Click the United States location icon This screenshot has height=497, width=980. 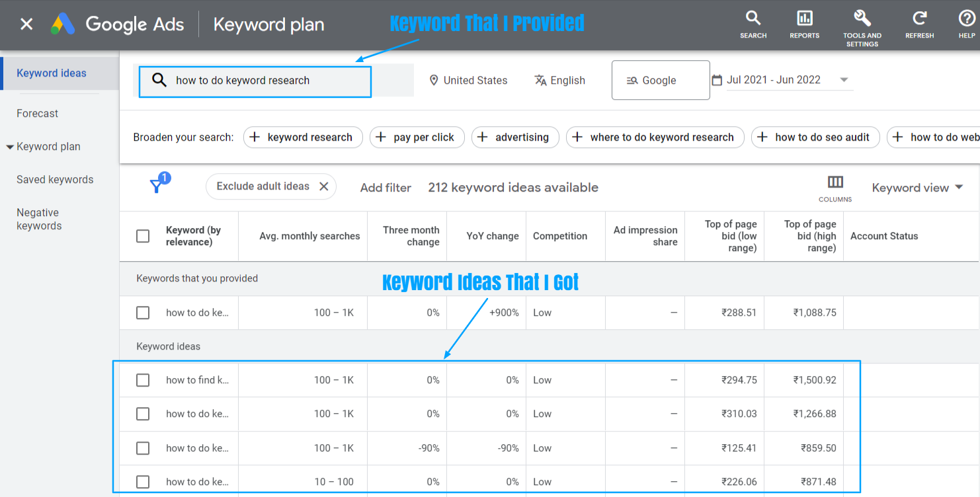[434, 80]
